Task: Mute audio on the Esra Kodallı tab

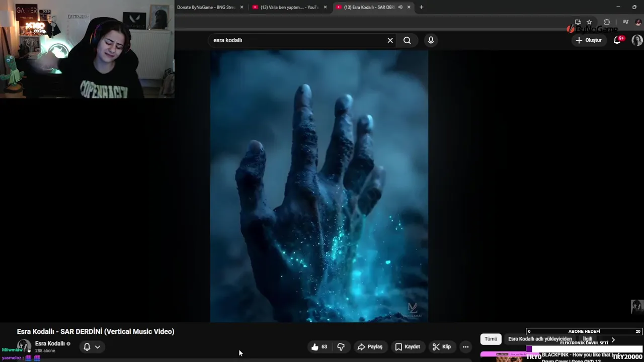Action: (x=400, y=7)
